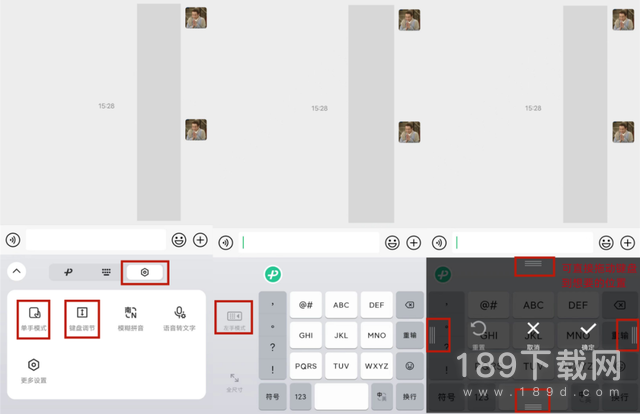
Task: Open 单手模式 one-handed mode option
Action: [x=33, y=319]
